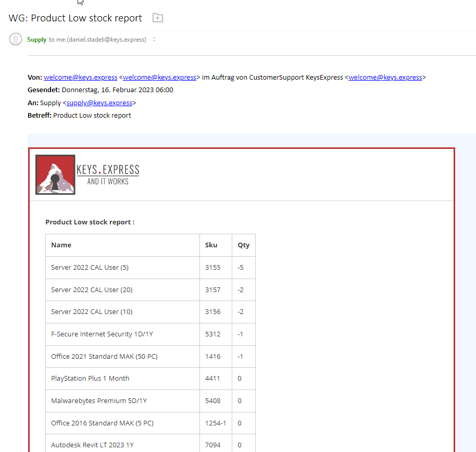This screenshot has width=476, height=452.
Task: Click the Sku column header
Action: 211,245
